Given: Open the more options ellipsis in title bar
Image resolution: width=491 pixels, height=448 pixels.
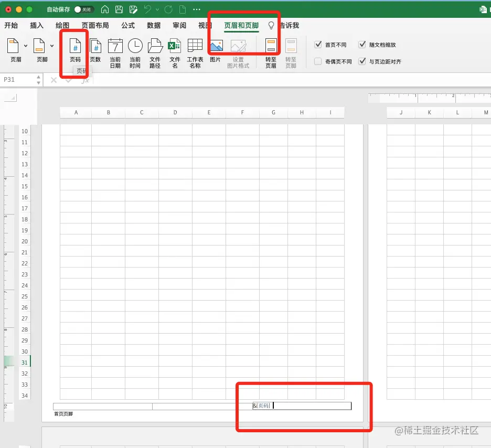Looking at the screenshot, I should (197, 9).
